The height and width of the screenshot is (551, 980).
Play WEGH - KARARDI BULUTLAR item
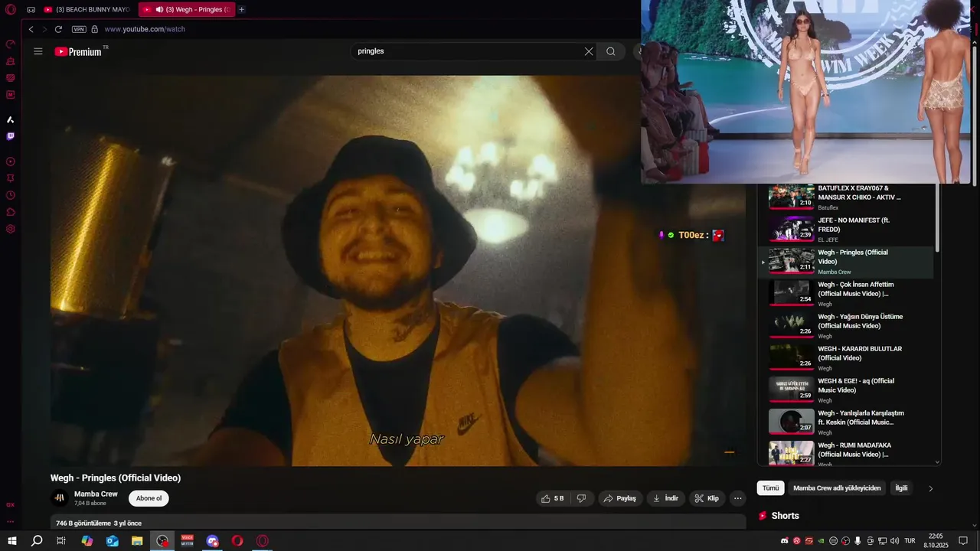[845, 358]
